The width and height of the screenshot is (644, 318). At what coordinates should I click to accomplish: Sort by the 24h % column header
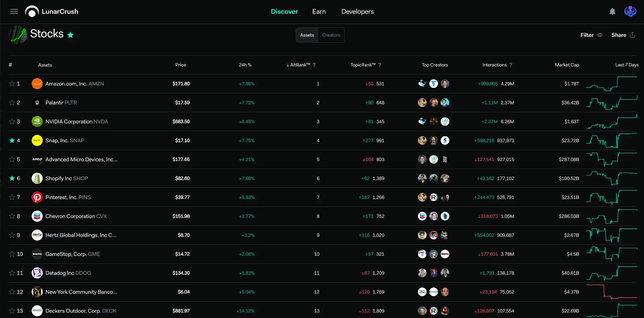coord(245,65)
